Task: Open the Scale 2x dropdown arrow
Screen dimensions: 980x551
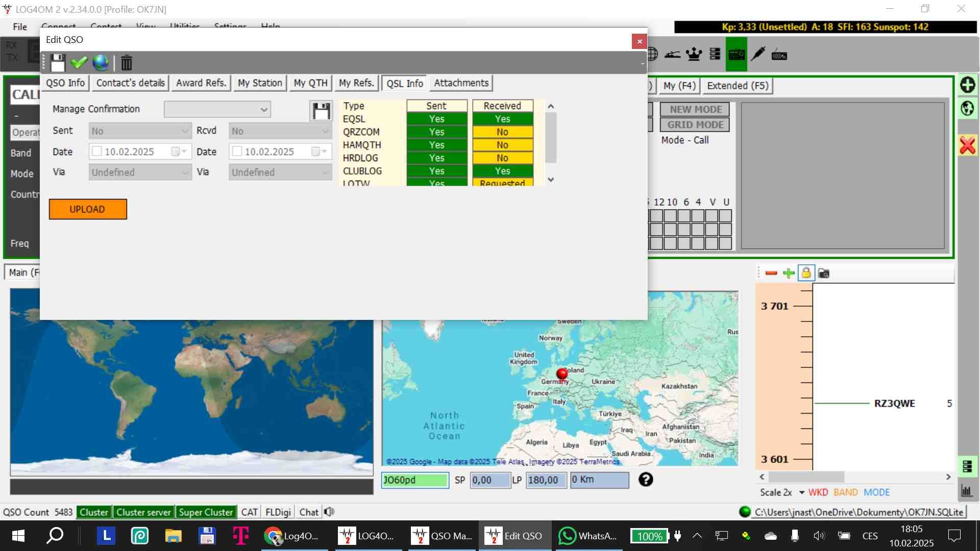Action: click(x=801, y=492)
